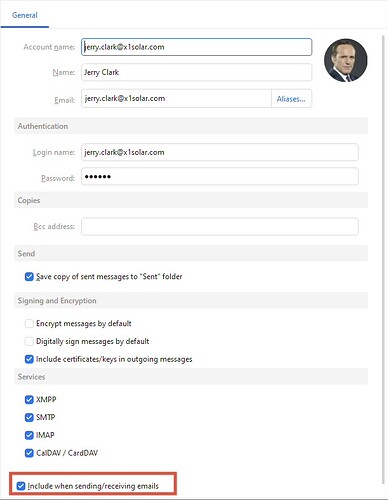Click the Bcc address input field
This screenshot has width=388, height=500.
pos(220,227)
